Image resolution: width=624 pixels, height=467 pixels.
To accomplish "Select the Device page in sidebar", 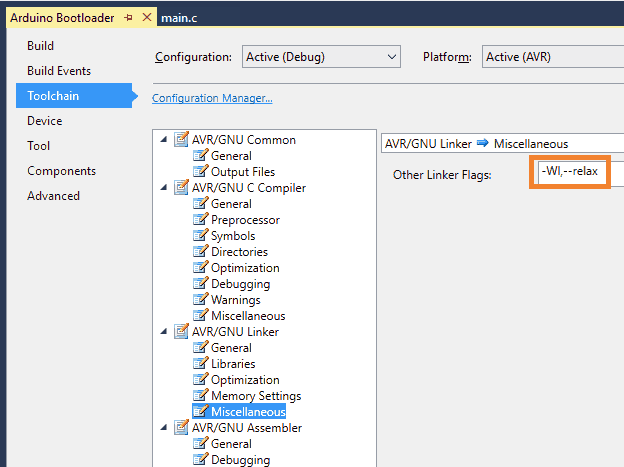I will point(44,121).
